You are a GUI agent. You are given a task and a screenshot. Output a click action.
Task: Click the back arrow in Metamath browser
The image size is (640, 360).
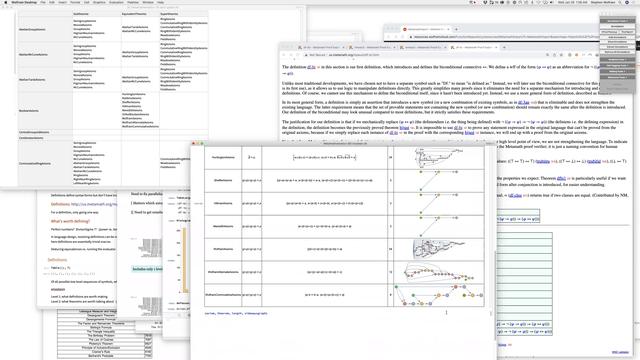[x=284, y=55]
